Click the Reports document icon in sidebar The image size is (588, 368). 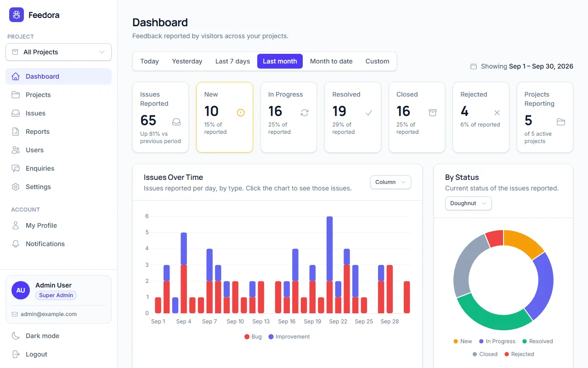point(16,132)
